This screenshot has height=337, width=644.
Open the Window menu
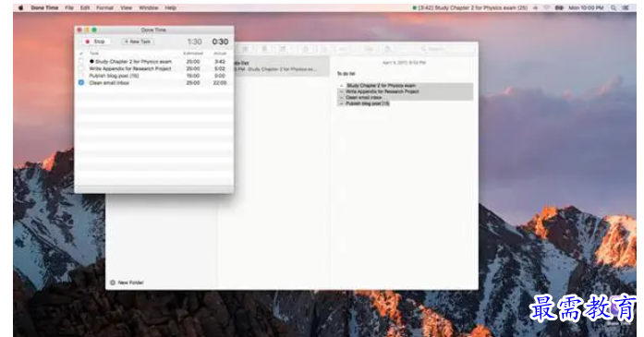[148, 7]
